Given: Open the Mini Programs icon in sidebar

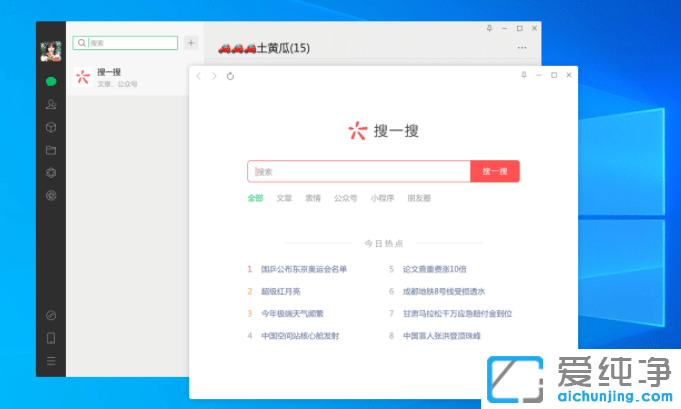Looking at the screenshot, I should tap(51, 315).
